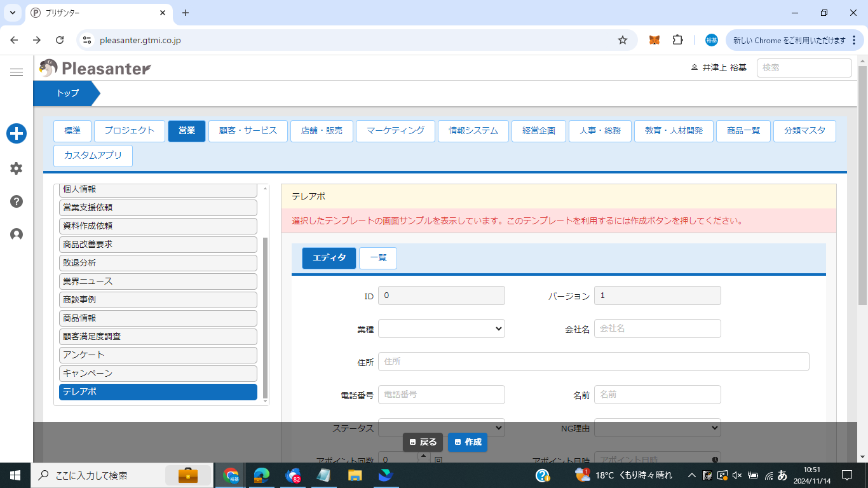Click the トップ breadcrumb link
The width and height of the screenshot is (868, 488).
(x=67, y=93)
